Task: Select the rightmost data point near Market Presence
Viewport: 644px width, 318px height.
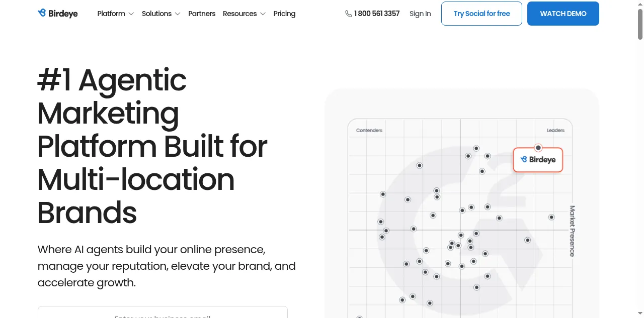Action: [x=551, y=217]
